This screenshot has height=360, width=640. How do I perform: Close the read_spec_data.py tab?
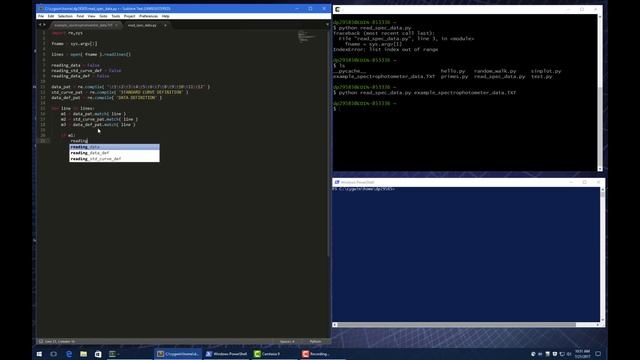click(x=165, y=25)
